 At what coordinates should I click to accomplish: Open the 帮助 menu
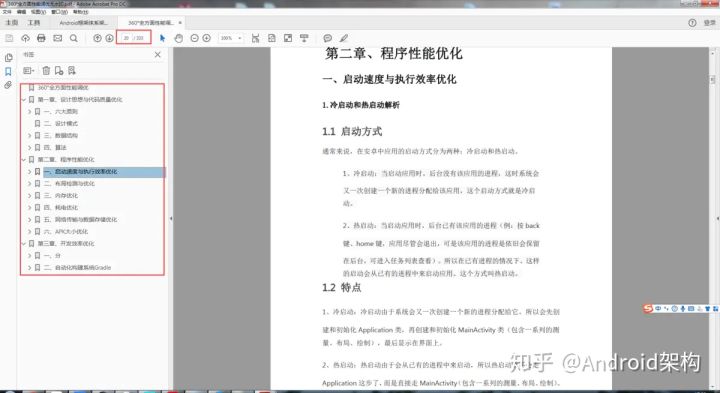[80, 12]
